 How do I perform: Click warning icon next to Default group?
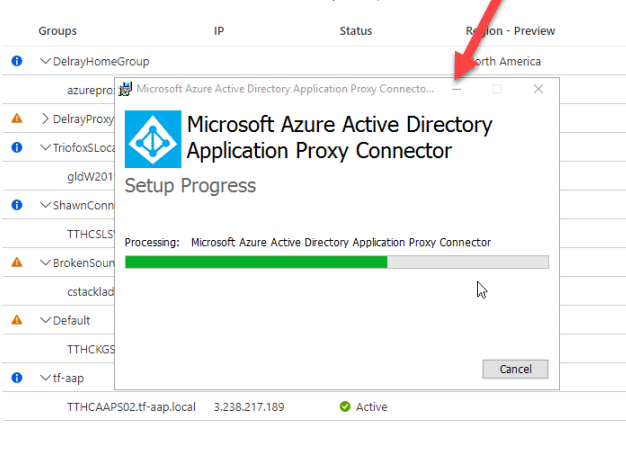tap(17, 320)
